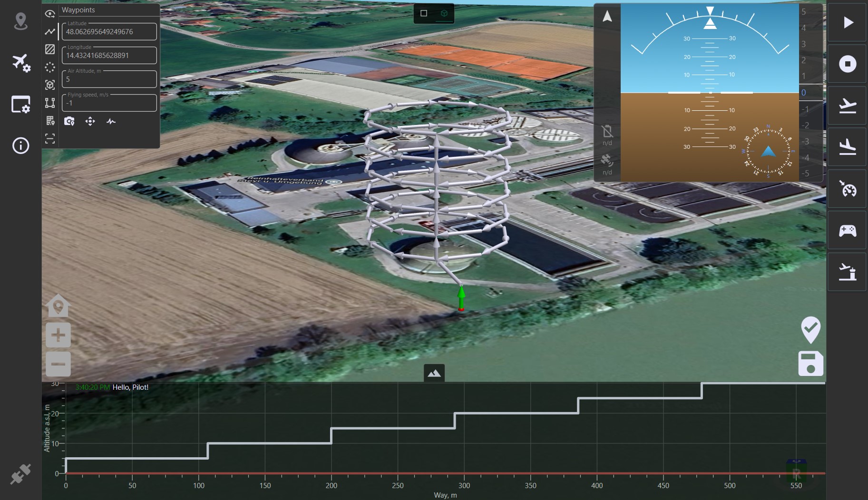Toggle the elevation profile mountain icon

tap(434, 373)
